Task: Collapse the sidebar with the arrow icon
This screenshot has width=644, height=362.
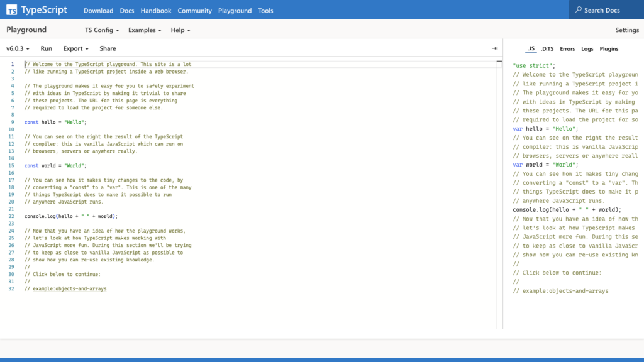Action: (494, 48)
